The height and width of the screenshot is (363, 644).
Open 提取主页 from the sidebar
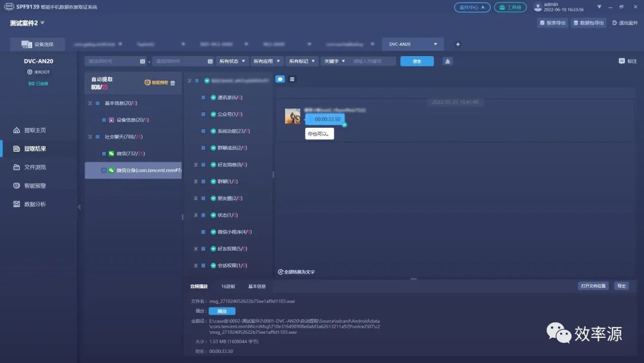[30, 130]
